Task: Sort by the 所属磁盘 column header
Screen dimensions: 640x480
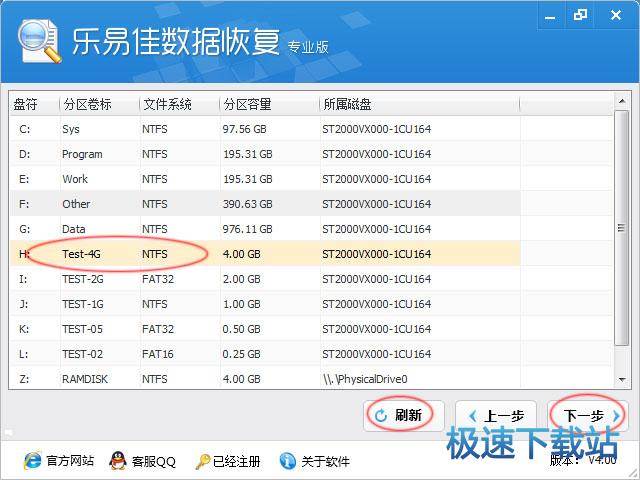Action: pyautogui.click(x=420, y=104)
